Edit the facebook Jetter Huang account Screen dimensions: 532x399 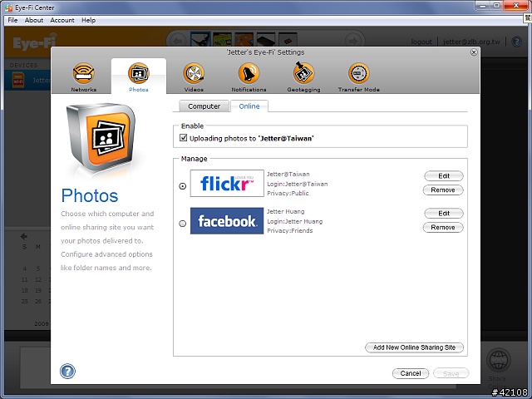tap(444, 213)
